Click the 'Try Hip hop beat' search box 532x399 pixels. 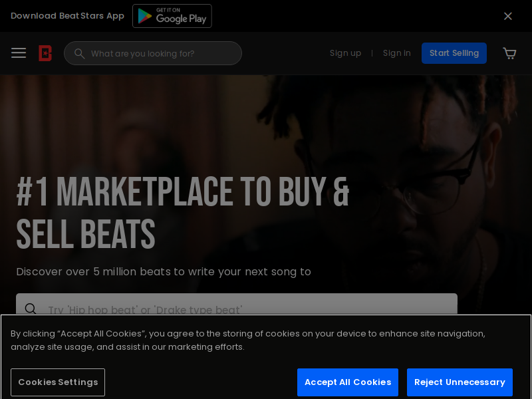point(237,304)
